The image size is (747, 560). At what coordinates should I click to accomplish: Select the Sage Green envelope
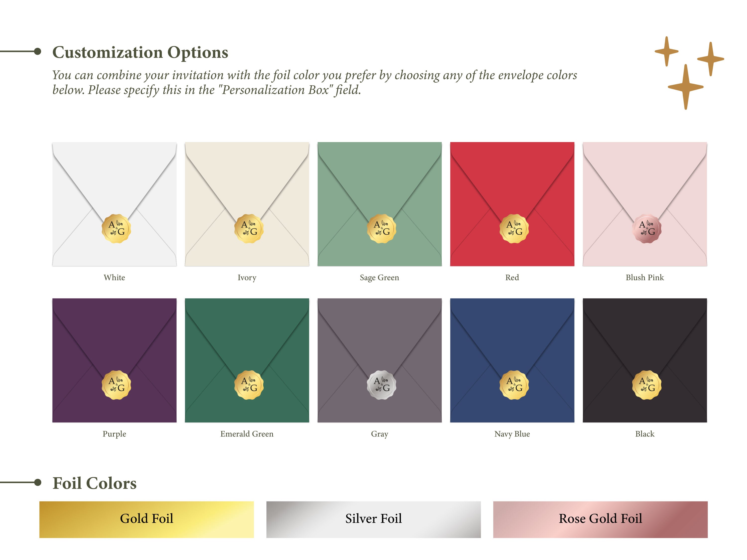[379, 175]
